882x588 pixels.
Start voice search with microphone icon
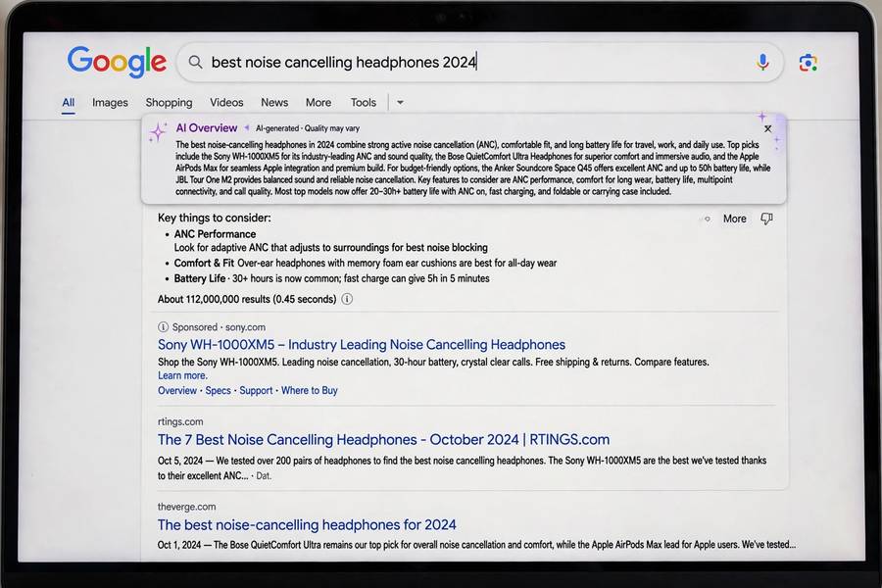(762, 62)
